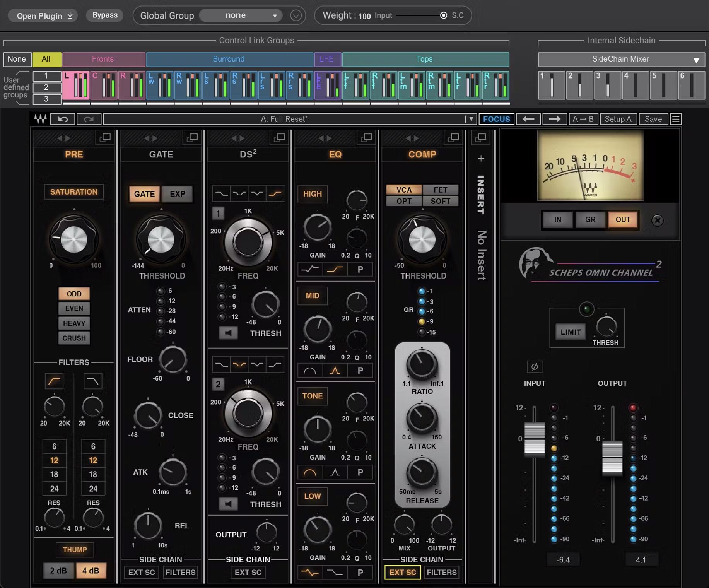Toggle compressor EXT SC sidechain
Screen dimensions: 709x588
tap(403, 572)
